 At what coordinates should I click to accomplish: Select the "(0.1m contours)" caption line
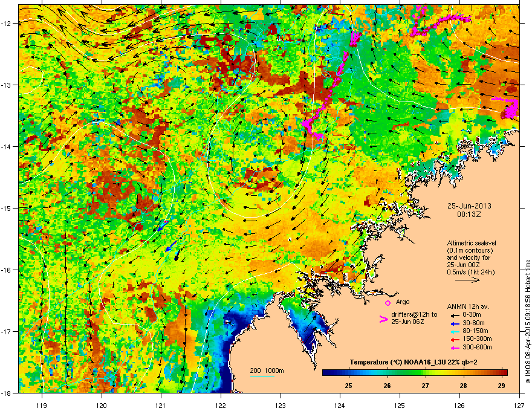[470, 251]
